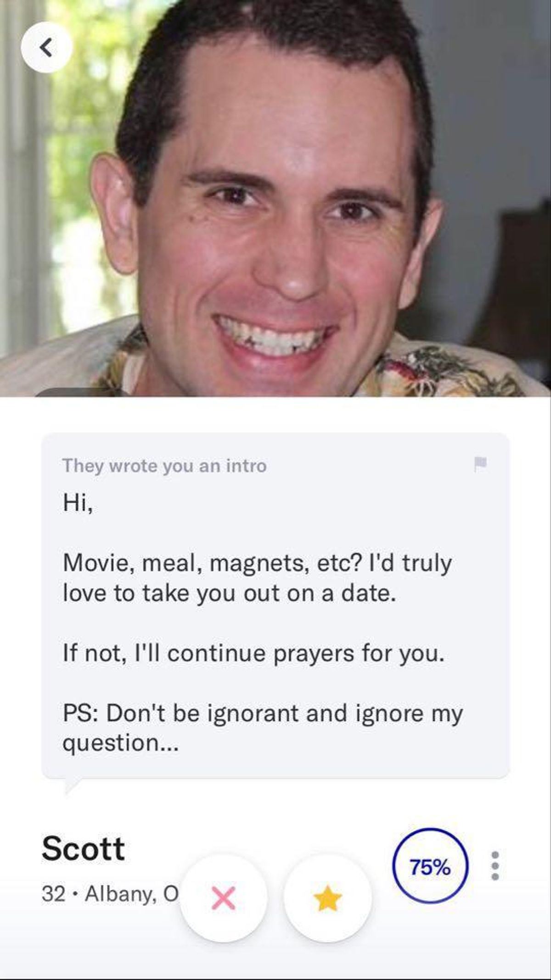Open the three-dot more options menu
The height and width of the screenshot is (980, 551).
495,866
